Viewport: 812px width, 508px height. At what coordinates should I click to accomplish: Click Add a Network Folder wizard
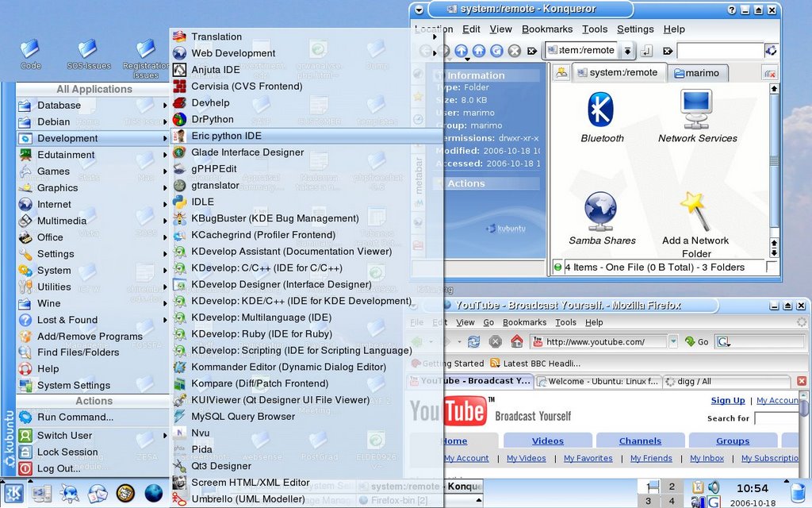coord(696,225)
